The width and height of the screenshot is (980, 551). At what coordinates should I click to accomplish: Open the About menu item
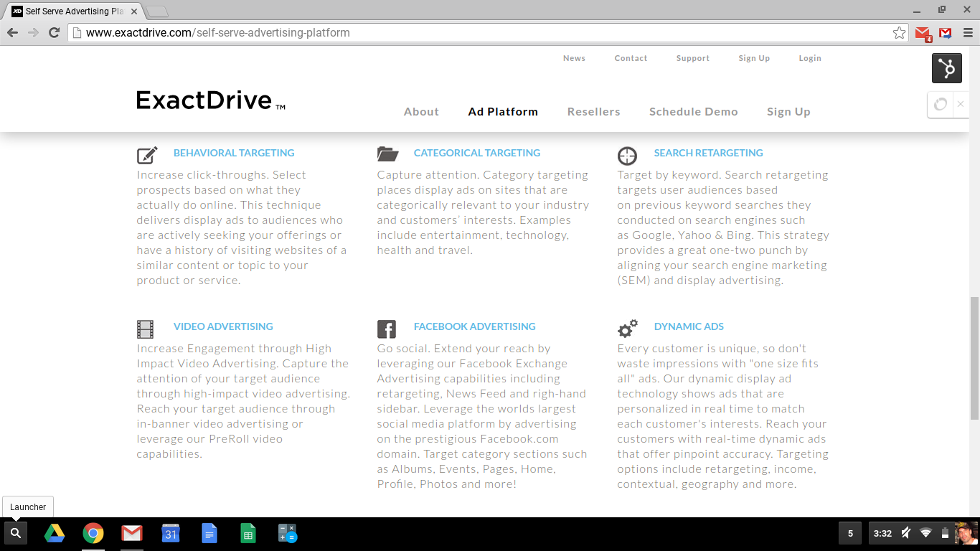click(421, 112)
